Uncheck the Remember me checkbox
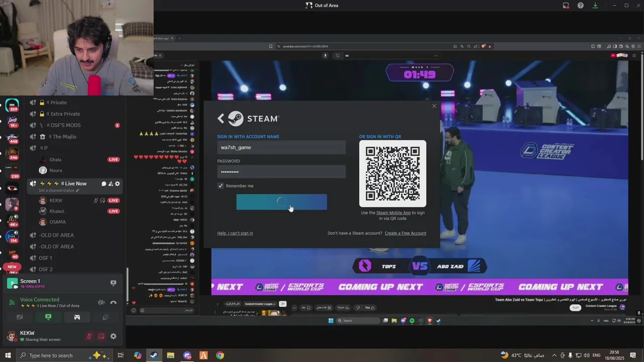Viewport: 644px width, 362px height. click(220, 186)
